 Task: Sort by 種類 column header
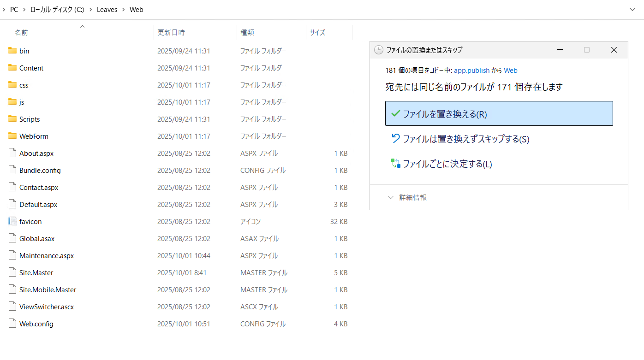coord(247,32)
